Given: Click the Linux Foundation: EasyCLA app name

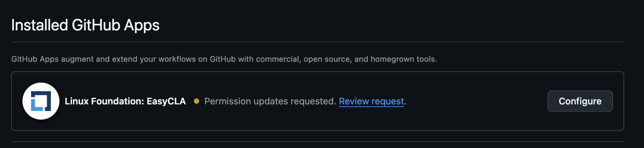Looking at the screenshot, I should click(125, 101).
